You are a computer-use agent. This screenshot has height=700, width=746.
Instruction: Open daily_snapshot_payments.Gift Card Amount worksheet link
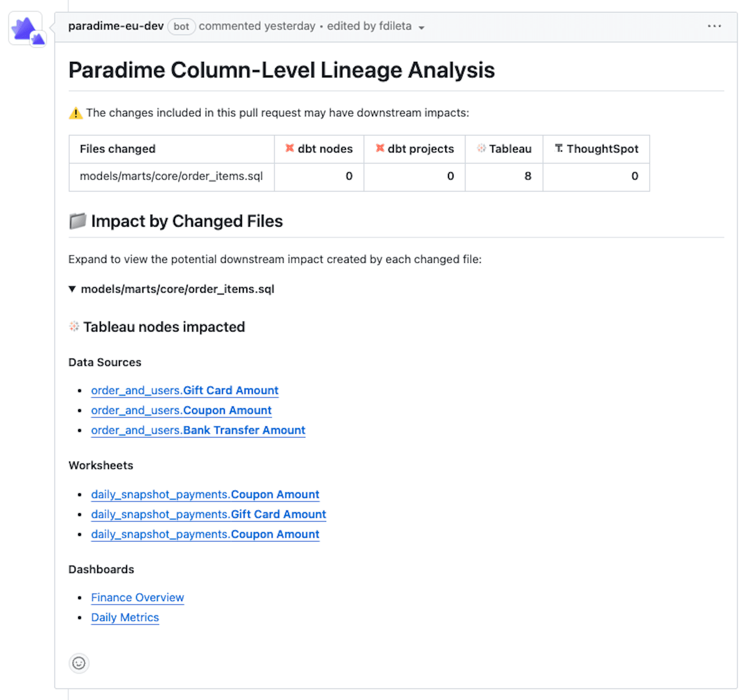[208, 514]
